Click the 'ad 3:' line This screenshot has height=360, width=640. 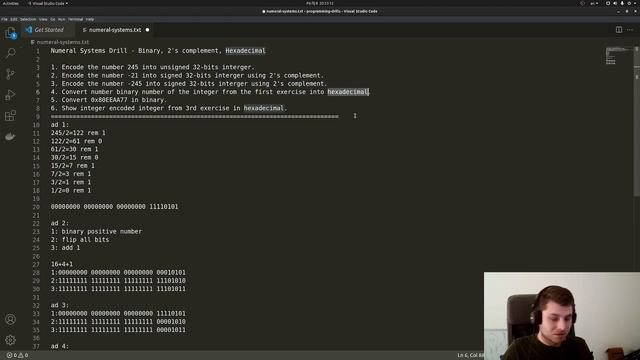pos(60,305)
